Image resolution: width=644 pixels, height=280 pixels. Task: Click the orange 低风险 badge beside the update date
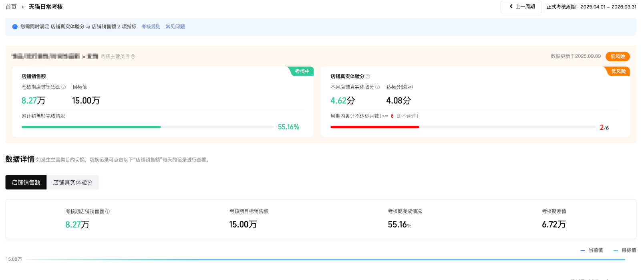pos(617,56)
